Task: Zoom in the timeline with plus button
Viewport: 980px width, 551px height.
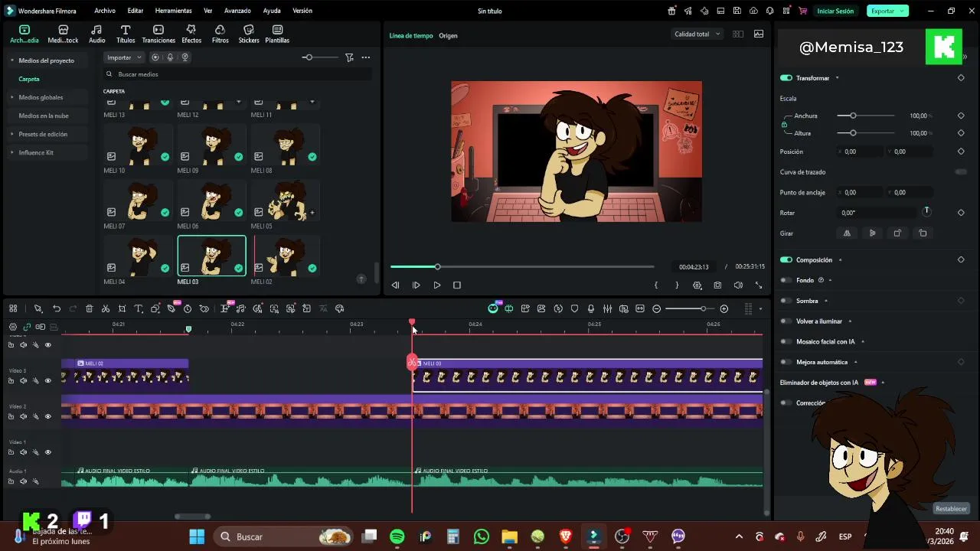Action: point(724,308)
